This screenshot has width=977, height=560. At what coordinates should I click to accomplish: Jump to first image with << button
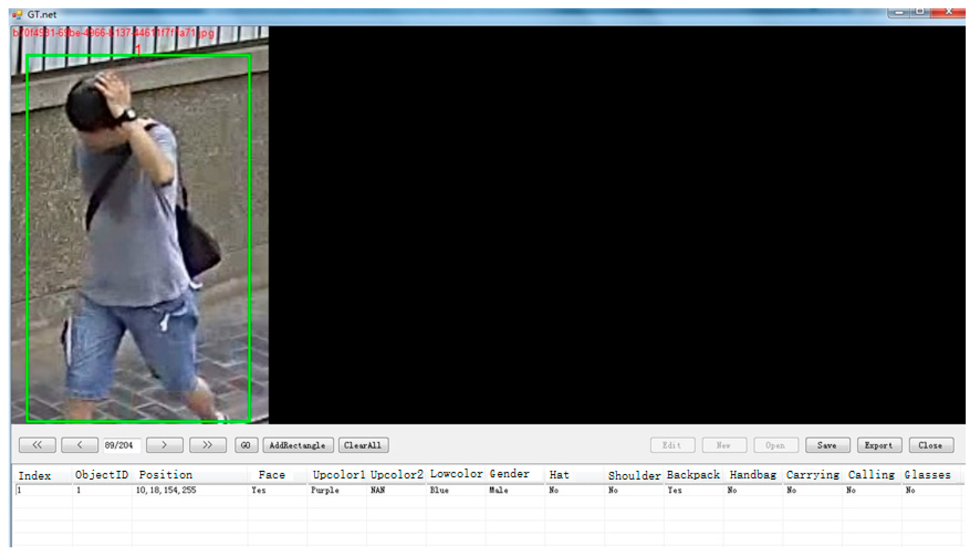(37, 445)
